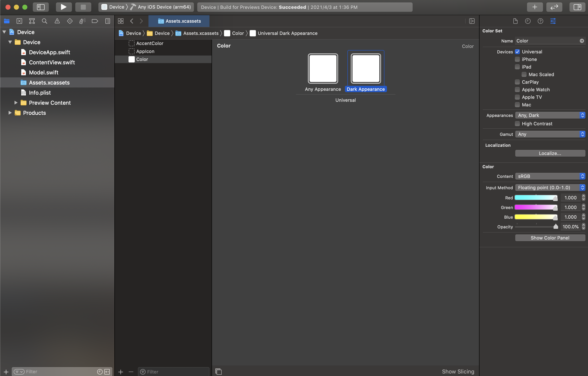Select the Source Control navigator icon
The width and height of the screenshot is (588, 376).
[19, 21]
